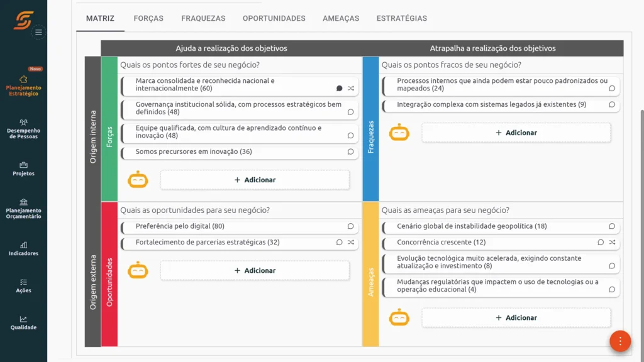The height and width of the screenshot is (362, 644).
Task: Open comment on Processos internos item
Action: (x=612, y=88)
